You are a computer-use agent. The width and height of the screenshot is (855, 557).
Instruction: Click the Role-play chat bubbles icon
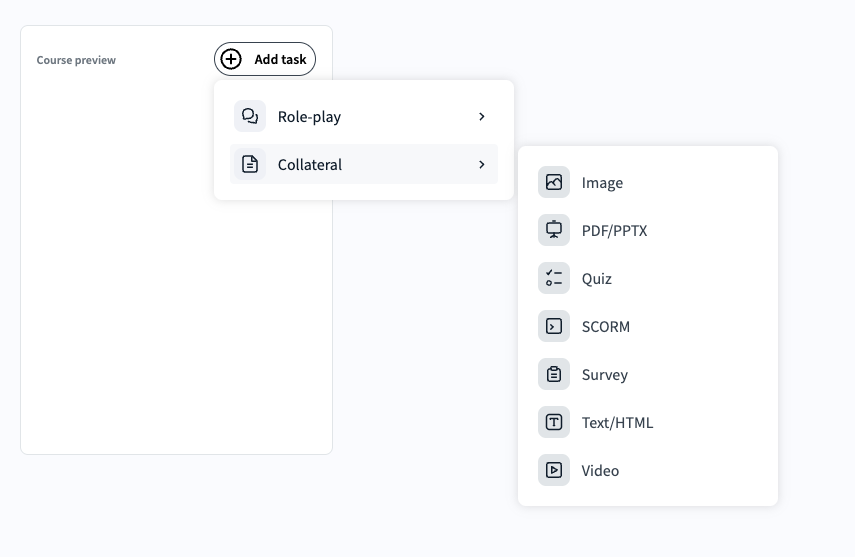(250, 116)
